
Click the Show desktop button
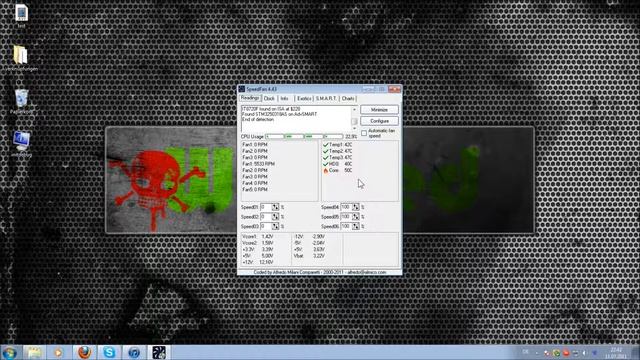[x=636, y=353]
